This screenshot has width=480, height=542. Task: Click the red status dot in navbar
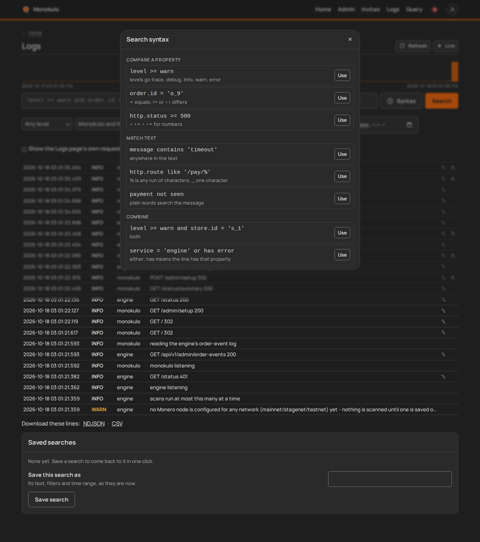[x=435, y=10]
